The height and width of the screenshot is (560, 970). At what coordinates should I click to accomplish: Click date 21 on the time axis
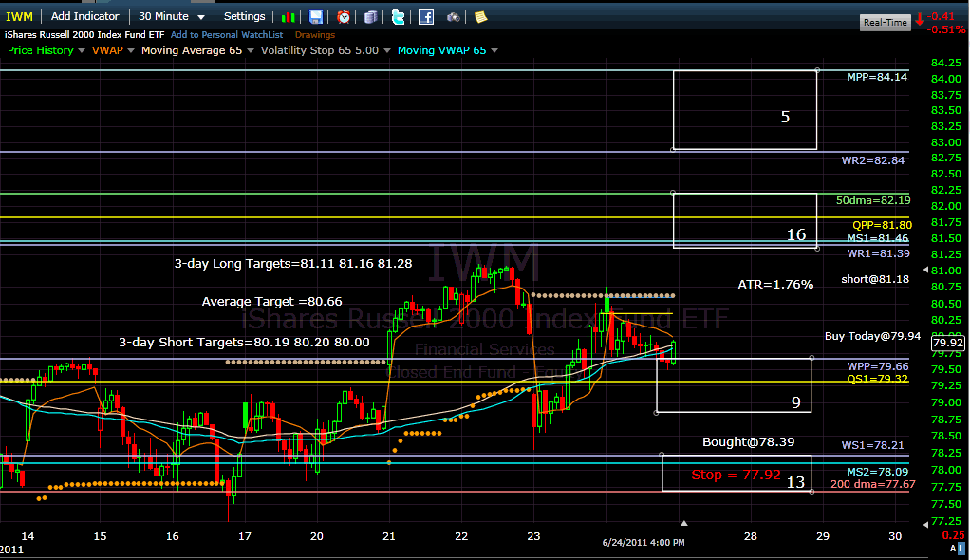388,536
